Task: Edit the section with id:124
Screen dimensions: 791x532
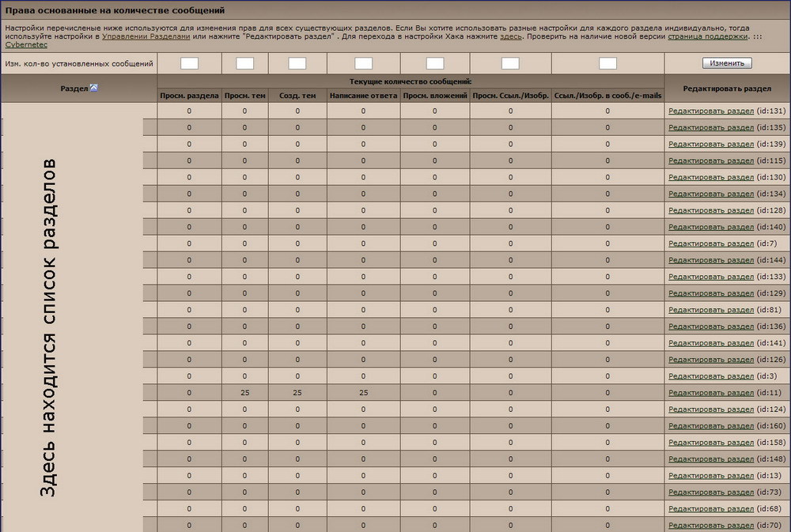Action: click(x=711, y=409)
